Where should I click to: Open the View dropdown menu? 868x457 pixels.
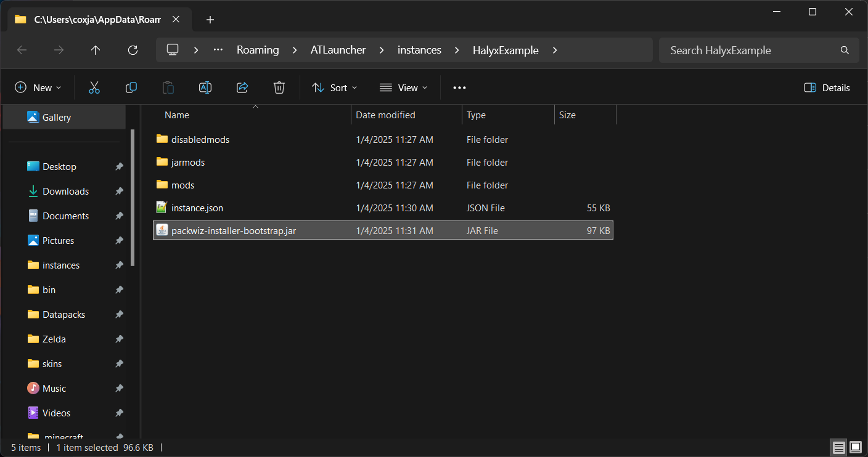(403, 87)
